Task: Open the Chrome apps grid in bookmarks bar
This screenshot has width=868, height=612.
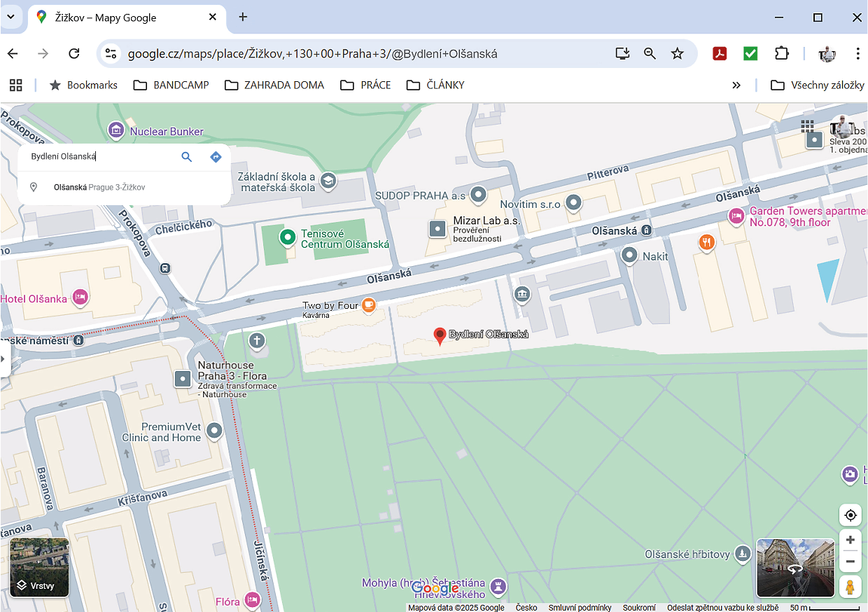Action: (x=16, y=85)
